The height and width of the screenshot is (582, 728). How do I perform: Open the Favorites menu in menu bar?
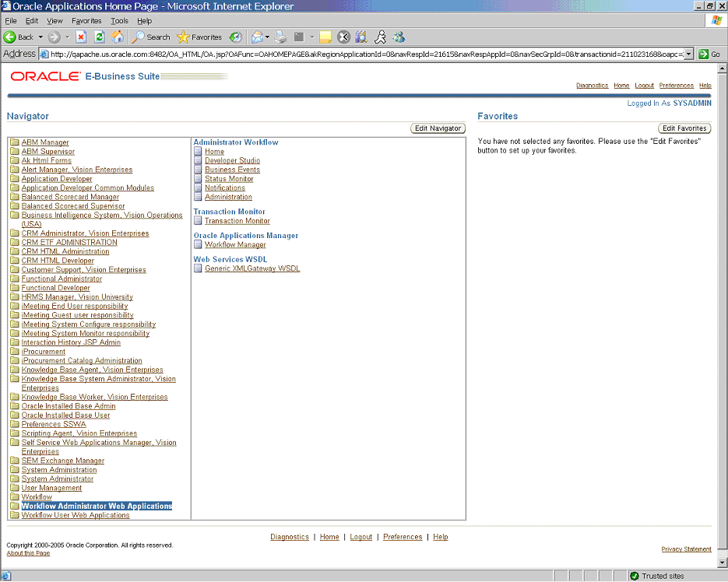(86, 21)
